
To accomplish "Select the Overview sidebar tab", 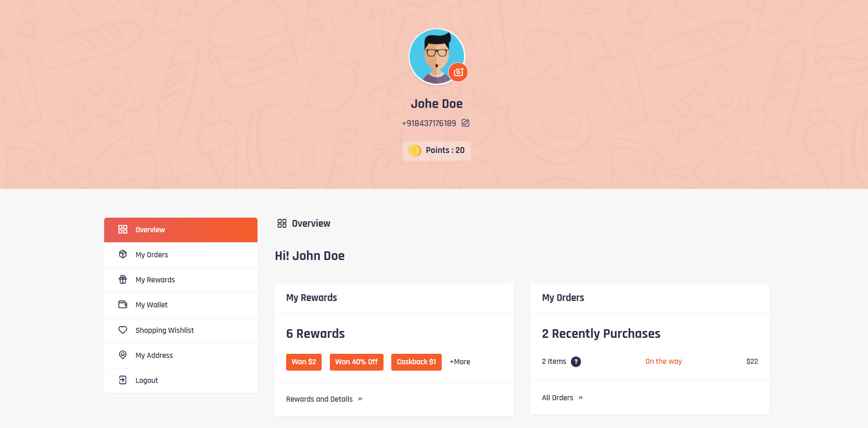I will (181, 230).
